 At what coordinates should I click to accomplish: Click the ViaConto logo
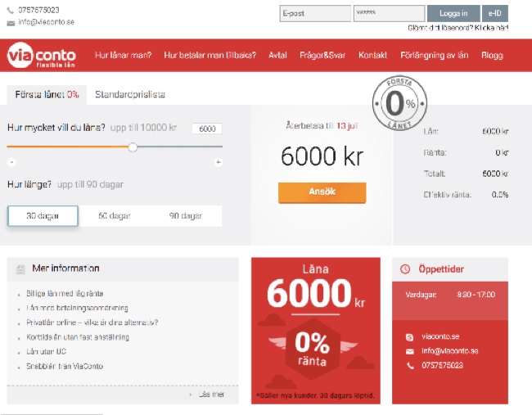tap(42, 55)
